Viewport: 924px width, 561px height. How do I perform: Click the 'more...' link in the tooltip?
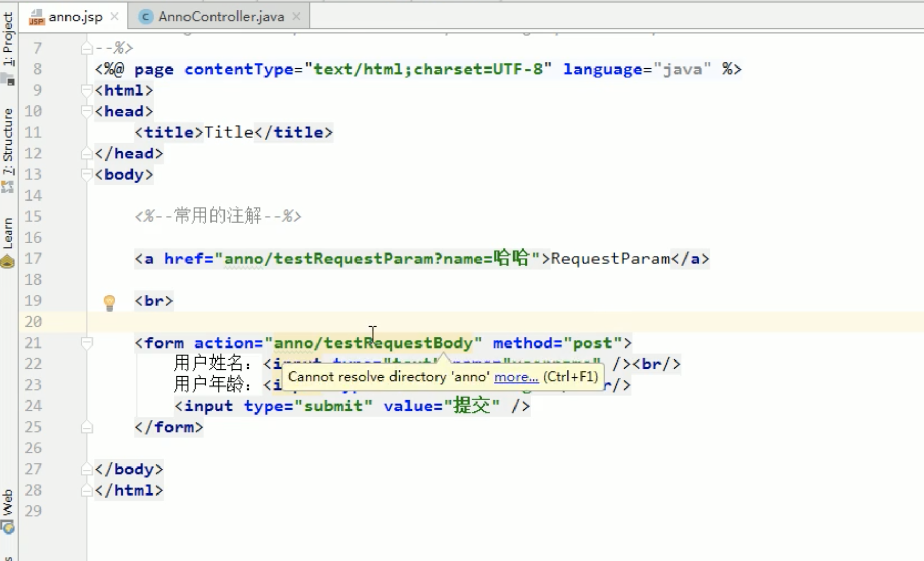[516, 377]
